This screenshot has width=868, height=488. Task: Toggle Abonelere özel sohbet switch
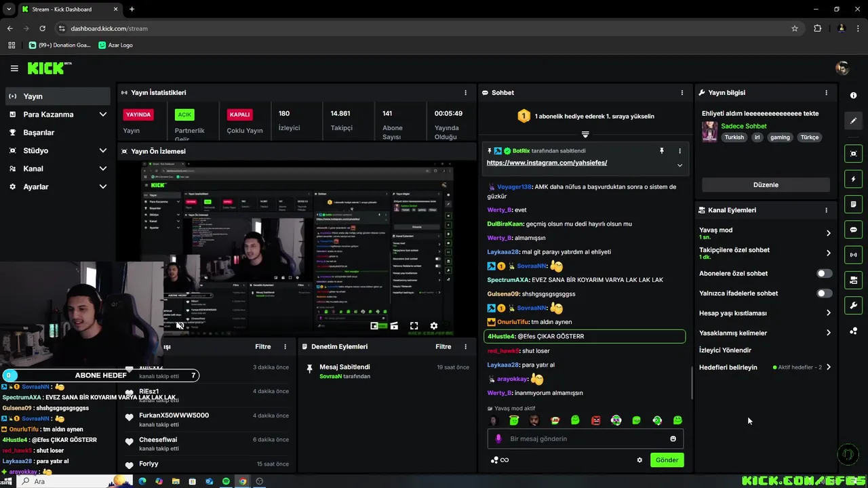pyautogui.click(x=824, y=274)
